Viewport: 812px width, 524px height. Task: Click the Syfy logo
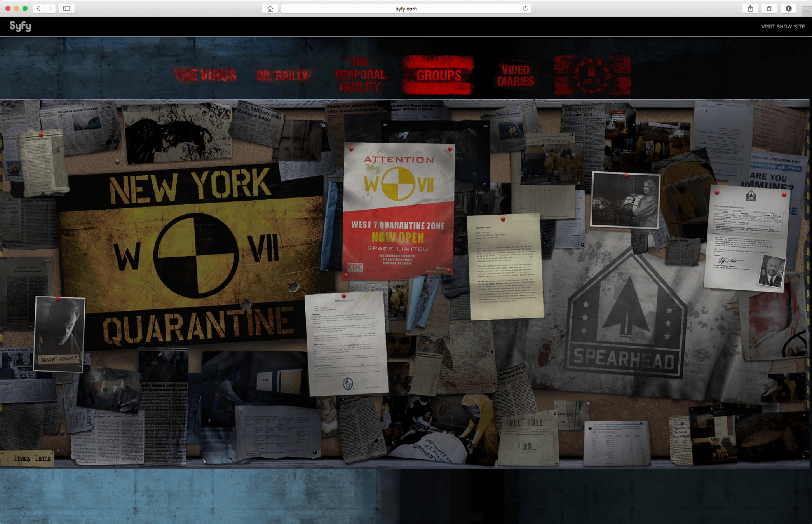pos(20,26)
